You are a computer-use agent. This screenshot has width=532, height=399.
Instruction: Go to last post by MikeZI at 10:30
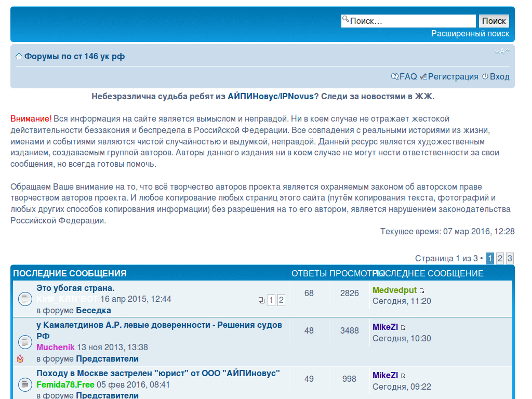point(403,328)
